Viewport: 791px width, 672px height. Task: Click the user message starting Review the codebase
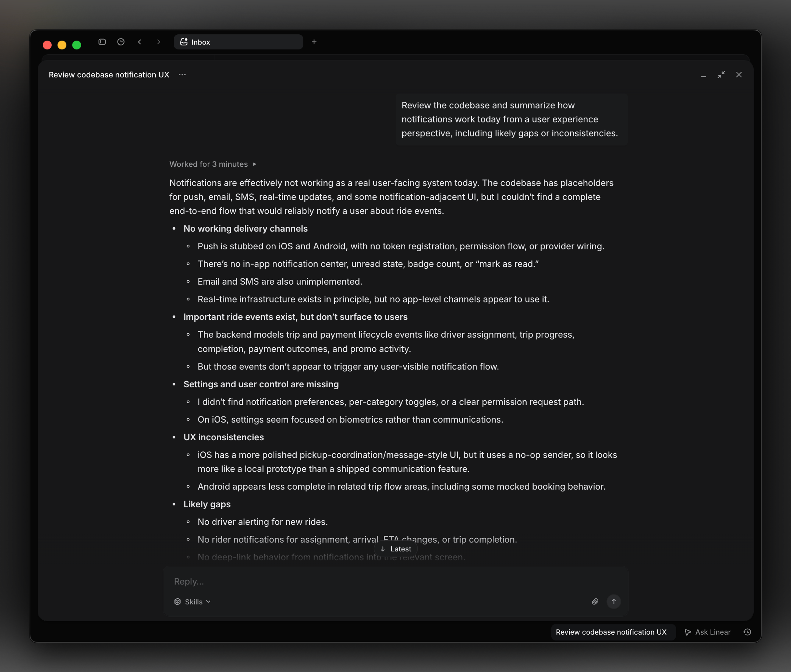pos(511,119)
